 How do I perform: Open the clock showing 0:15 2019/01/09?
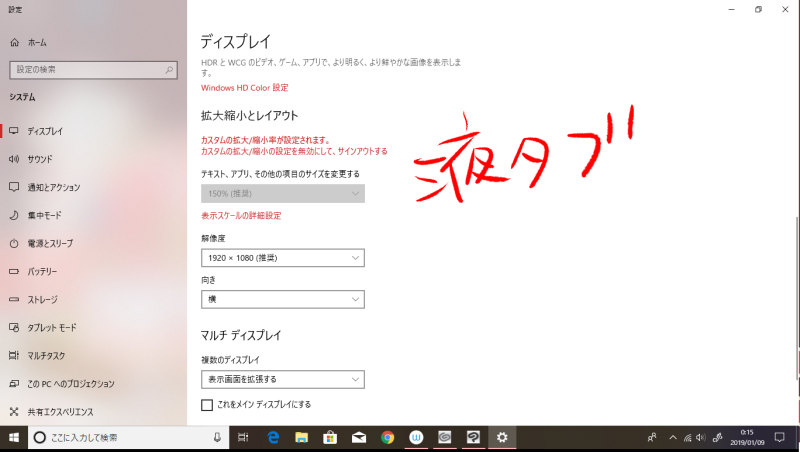(x=747, y=437)
